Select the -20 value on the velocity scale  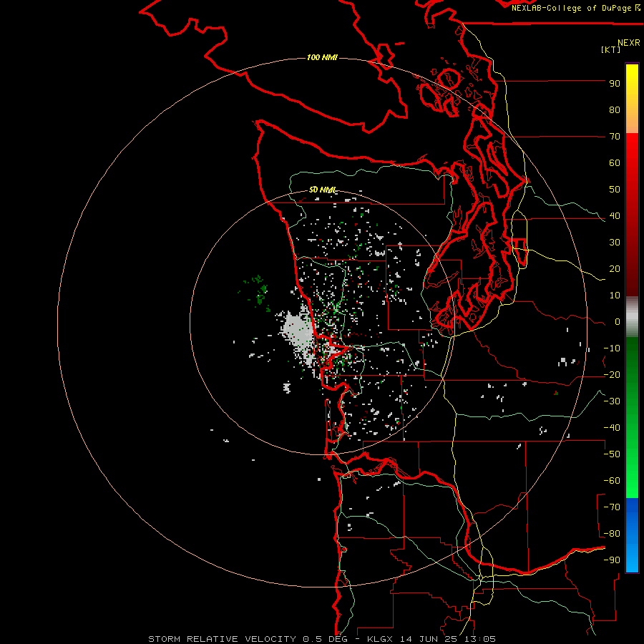click(x=612, y=375)
